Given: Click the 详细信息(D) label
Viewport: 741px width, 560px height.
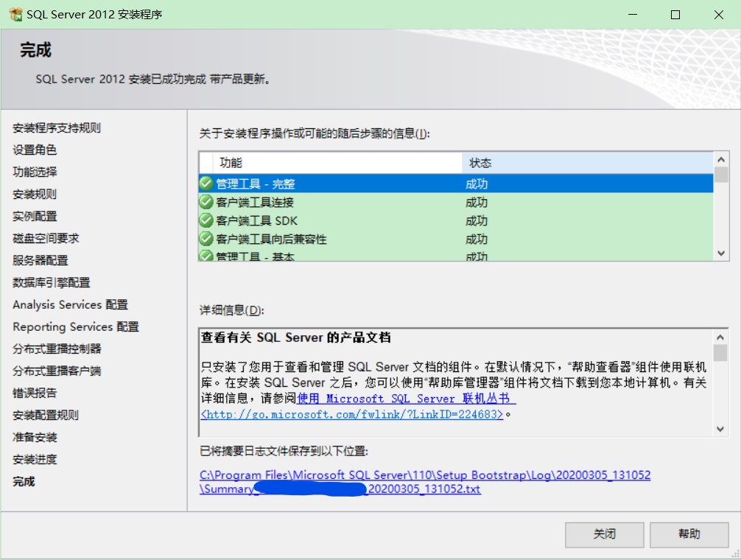Looking at the screenshot, I should tap(231, 310).
